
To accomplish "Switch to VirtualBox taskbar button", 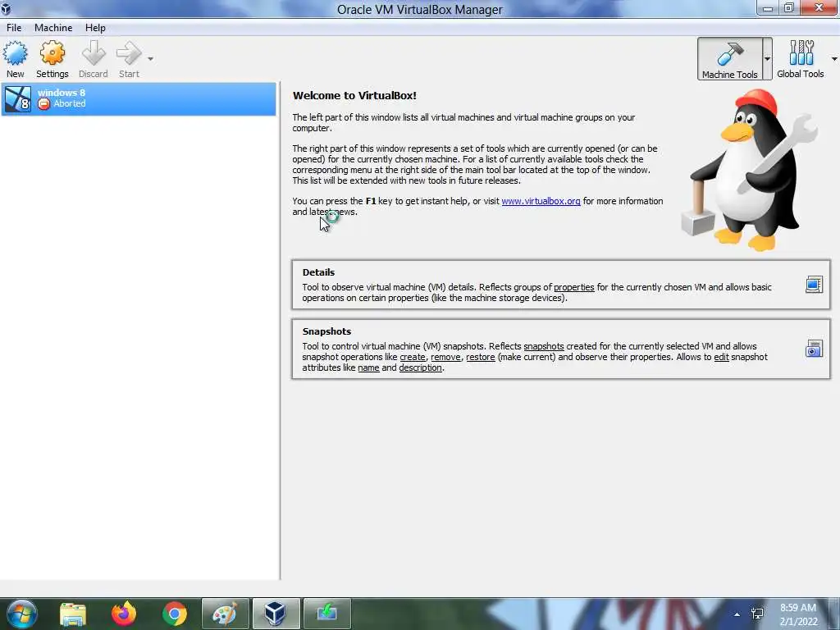I will point(276,614).
